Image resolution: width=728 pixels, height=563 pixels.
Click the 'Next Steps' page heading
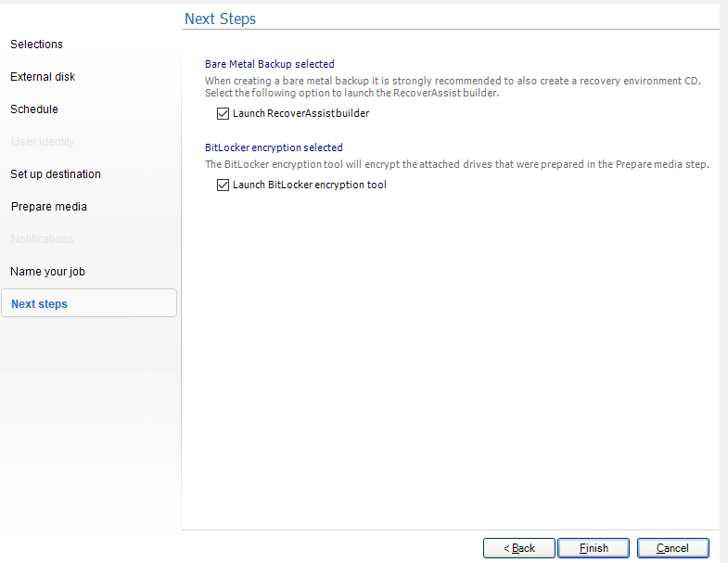click(220, 19)
